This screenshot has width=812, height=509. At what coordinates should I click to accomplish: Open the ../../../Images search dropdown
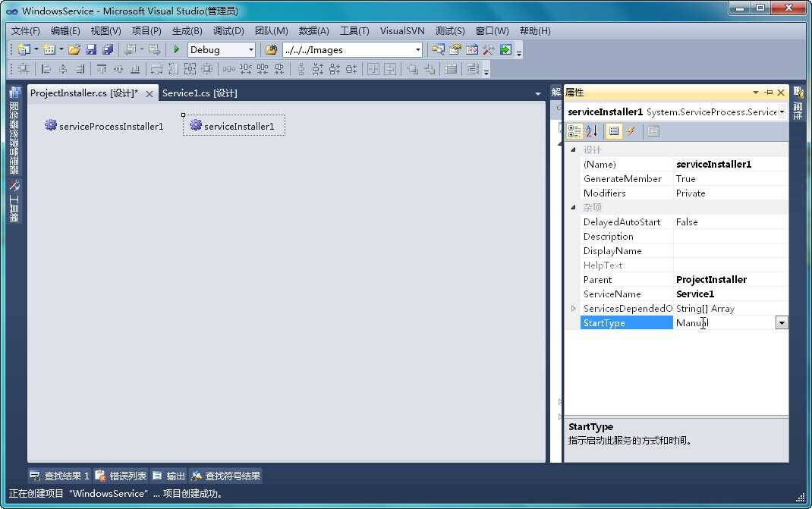point(418,50)
